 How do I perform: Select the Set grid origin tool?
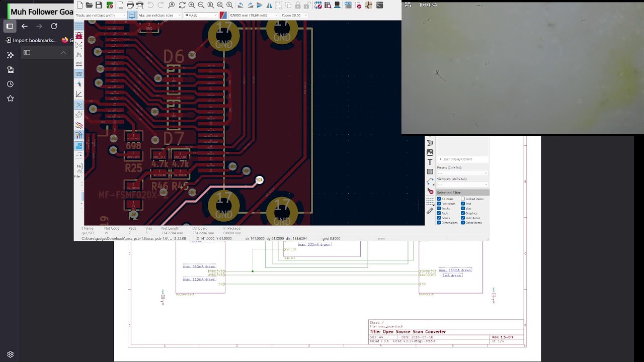(x=430, y=201)
